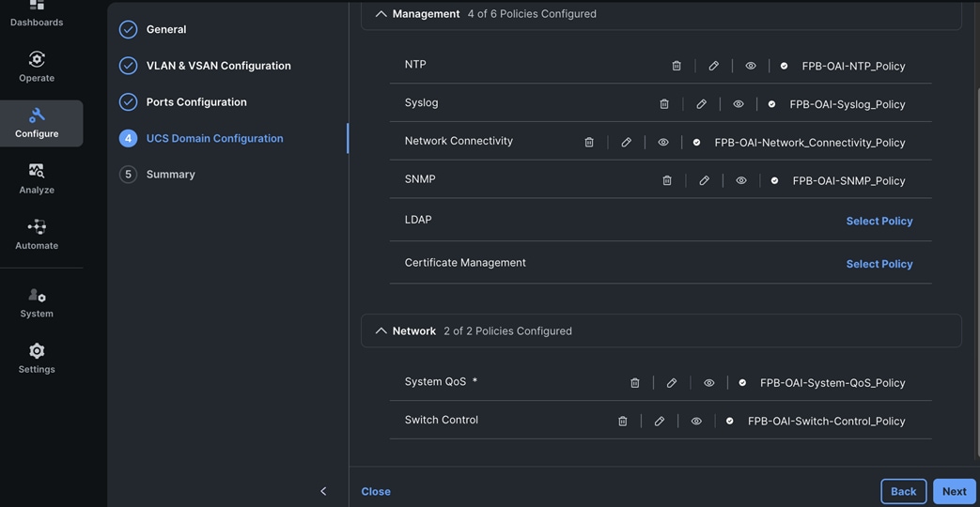
Task: Click the Close link
Action: 376,491
